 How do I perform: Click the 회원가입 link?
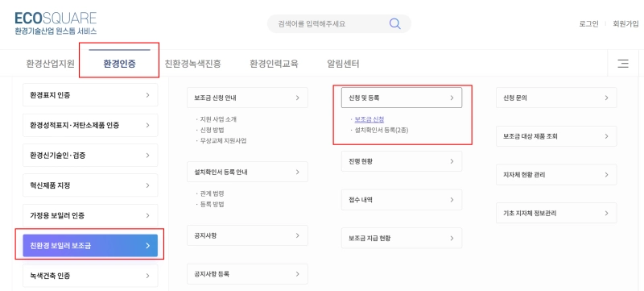626,24
